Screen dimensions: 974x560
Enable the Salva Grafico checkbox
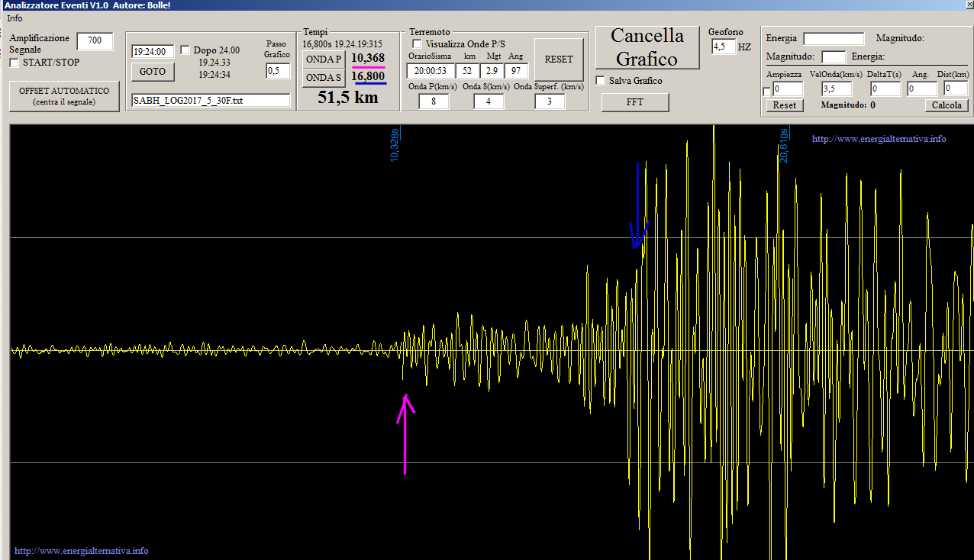[600, 81]
